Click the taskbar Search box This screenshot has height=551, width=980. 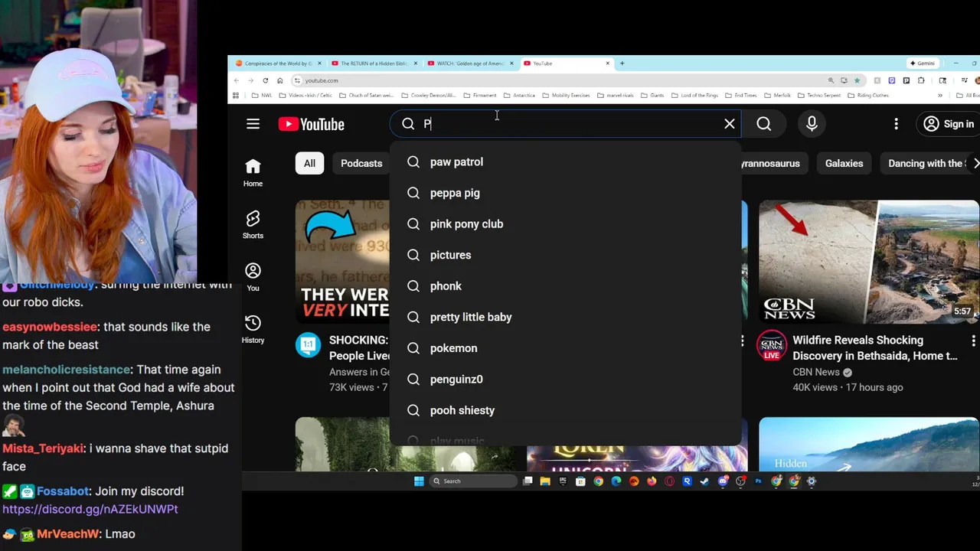(473, 481)
